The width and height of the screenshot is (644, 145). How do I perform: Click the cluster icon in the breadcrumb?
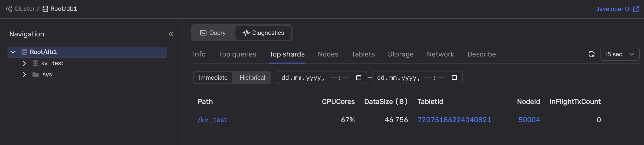click(9, 9)
